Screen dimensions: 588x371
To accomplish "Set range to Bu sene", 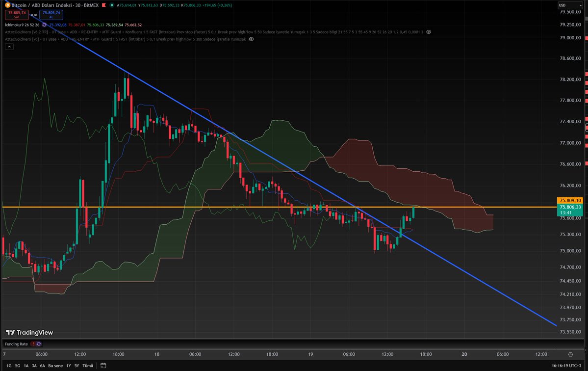I will (x=55, y=366).
